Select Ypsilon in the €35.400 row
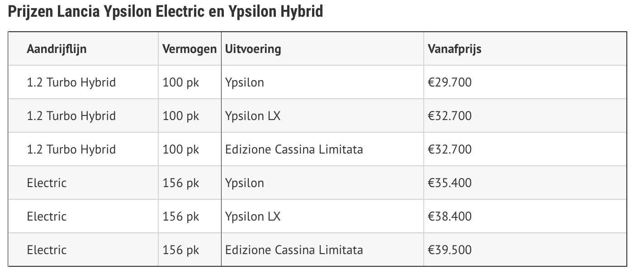Image resolution: width=644 pixels, height=279 pixels. 245,183
